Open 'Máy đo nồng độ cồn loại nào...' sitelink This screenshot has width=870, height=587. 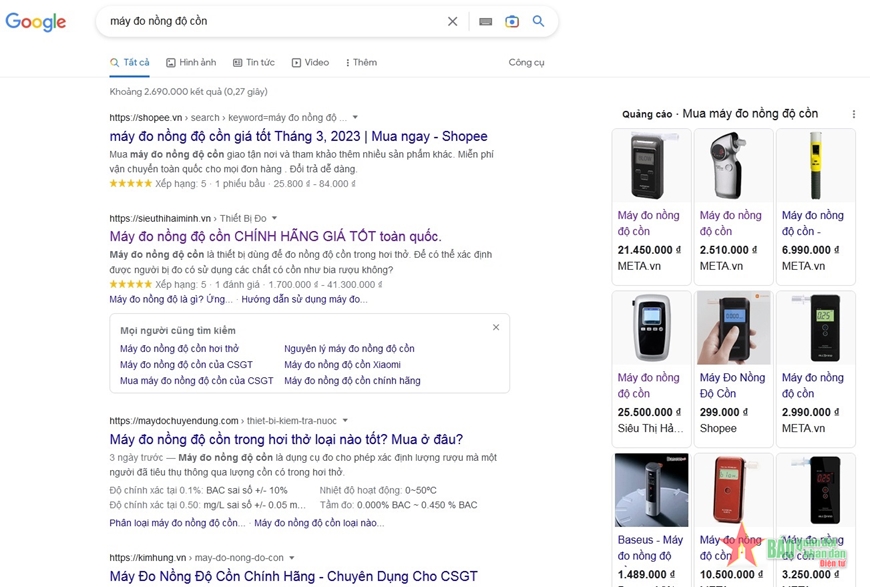coord(319,523)
